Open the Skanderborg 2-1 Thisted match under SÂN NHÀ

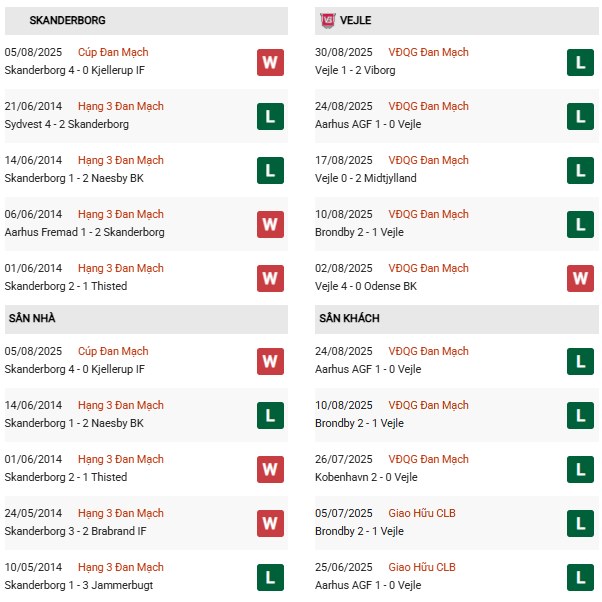(66, 478)
